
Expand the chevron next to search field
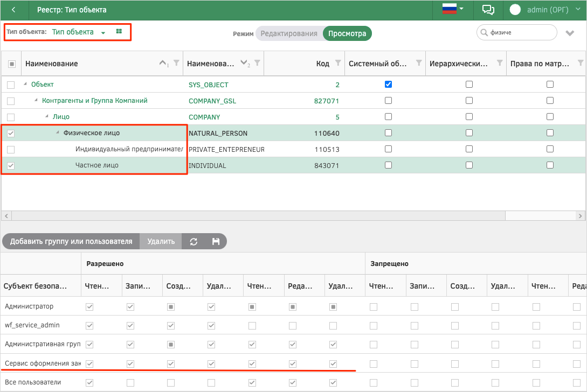570,33
